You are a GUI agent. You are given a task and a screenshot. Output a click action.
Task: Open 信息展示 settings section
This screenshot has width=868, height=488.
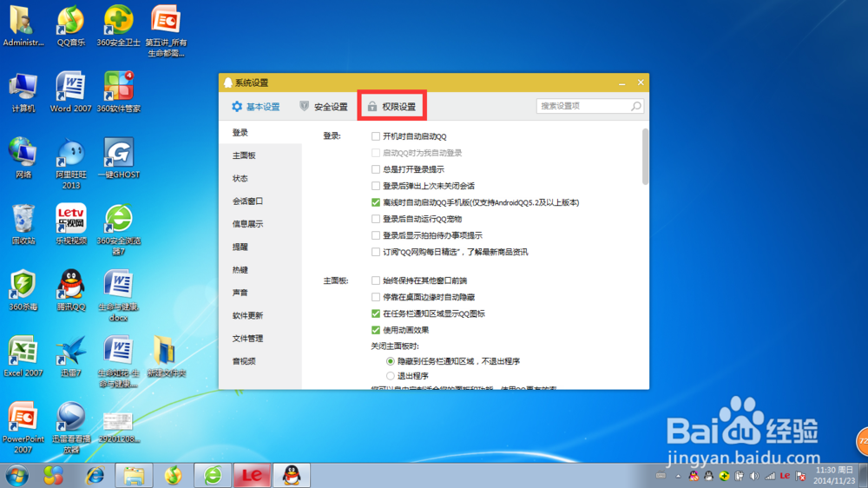[260, 224]
